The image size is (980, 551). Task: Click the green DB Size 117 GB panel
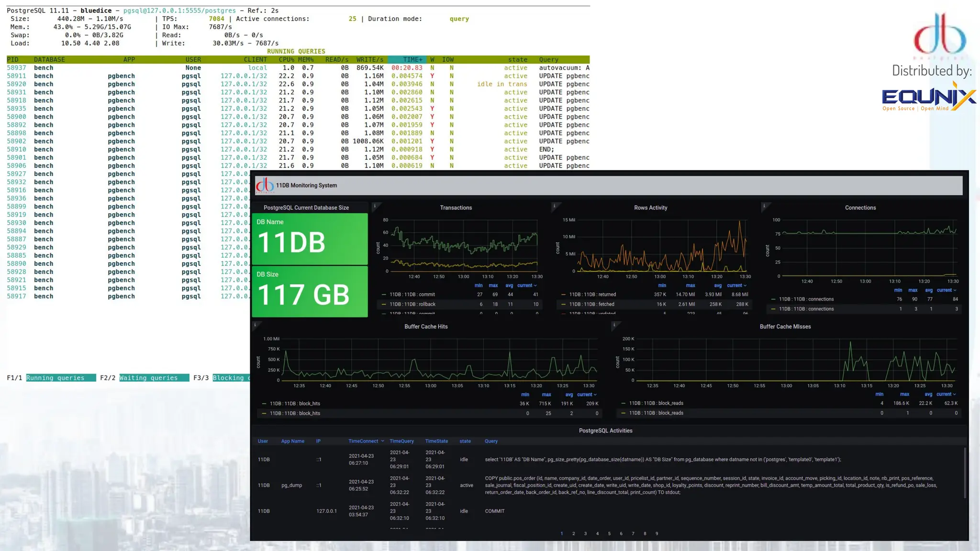[310, 291]
